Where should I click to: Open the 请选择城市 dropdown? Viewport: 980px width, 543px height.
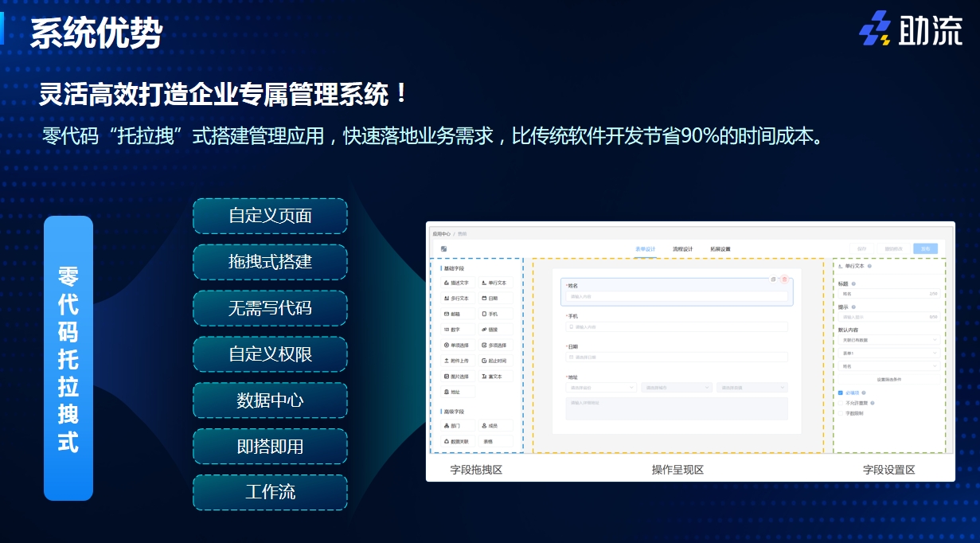pos(677,388)
